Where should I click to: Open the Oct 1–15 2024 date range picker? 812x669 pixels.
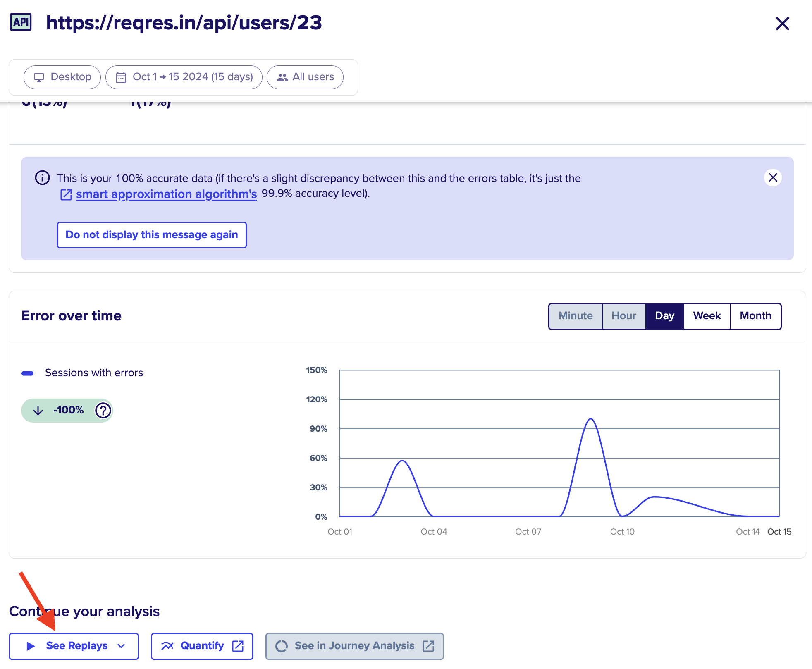[184, 77]
